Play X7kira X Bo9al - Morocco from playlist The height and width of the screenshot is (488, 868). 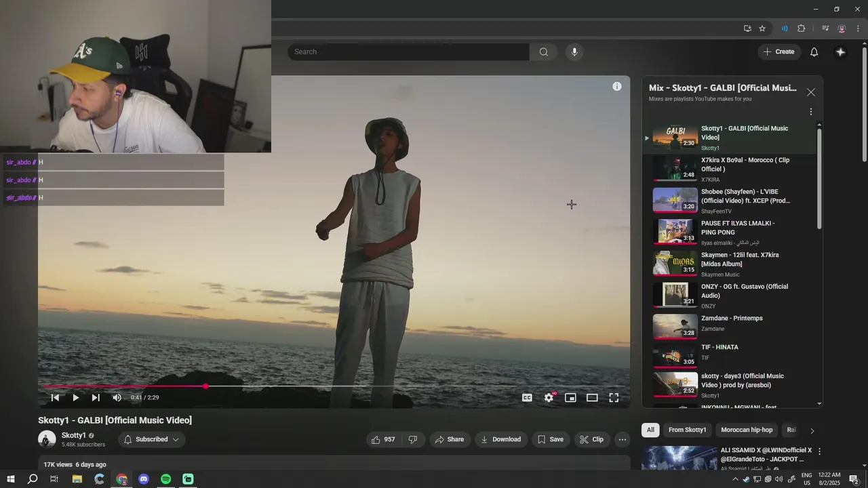pyautogui.click(x=730, y=169)
